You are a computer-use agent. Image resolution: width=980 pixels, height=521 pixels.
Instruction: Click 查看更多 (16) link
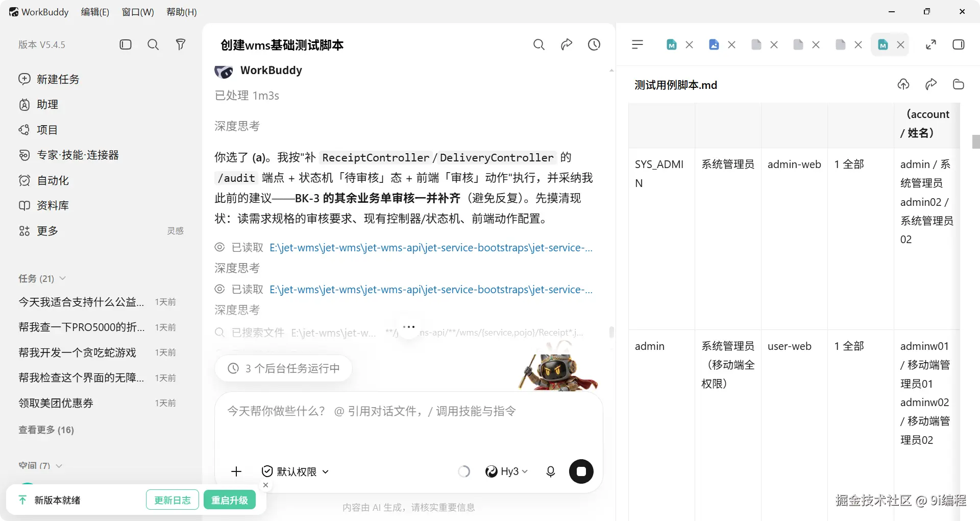(x=46, y=430)
